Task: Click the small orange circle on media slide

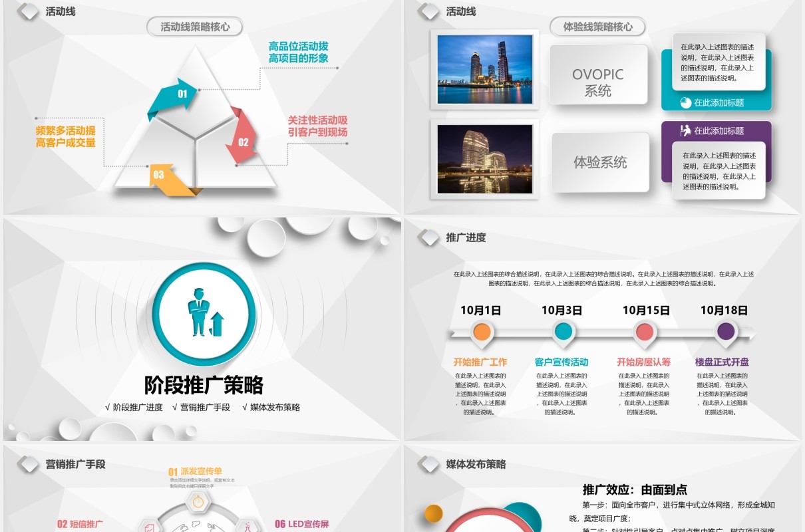Action: point(434,513)
